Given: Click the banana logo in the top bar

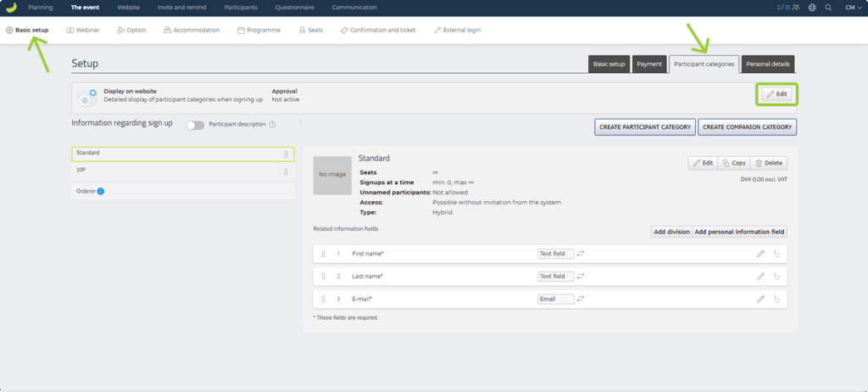Looking at the screenshot, I should click(12, 7).
